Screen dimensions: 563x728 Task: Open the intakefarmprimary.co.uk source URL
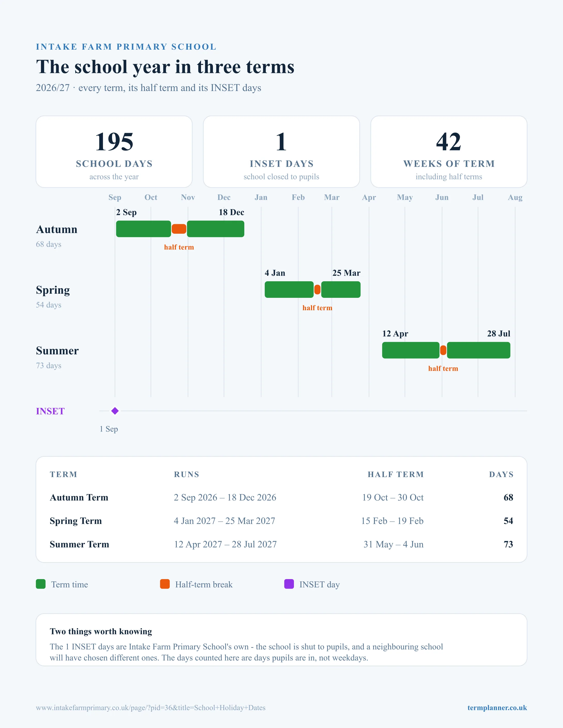point(151,708)
